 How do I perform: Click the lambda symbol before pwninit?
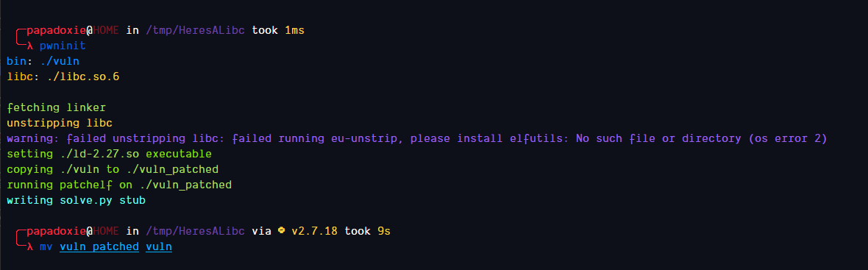click(30, 46)
